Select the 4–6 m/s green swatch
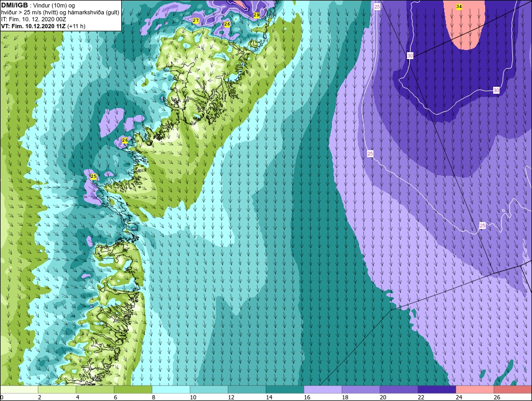532x401 pixels. (x=95, y=389)
